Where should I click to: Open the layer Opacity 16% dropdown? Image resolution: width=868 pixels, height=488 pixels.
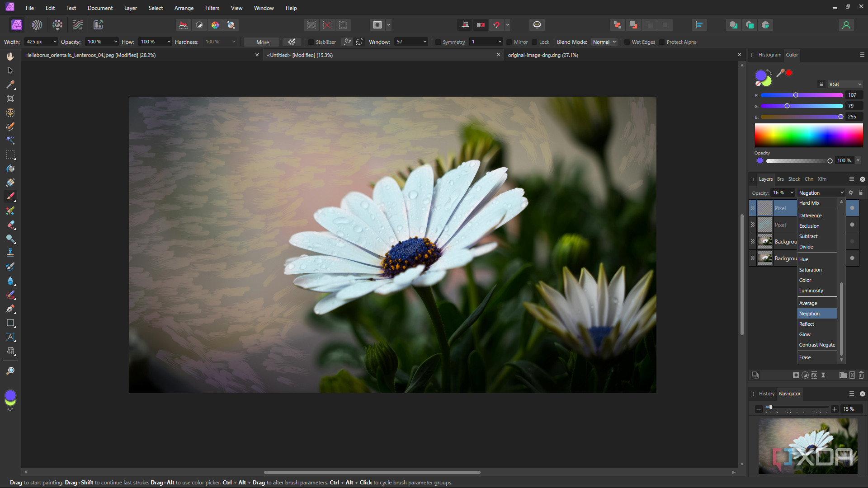pos(792,192)
